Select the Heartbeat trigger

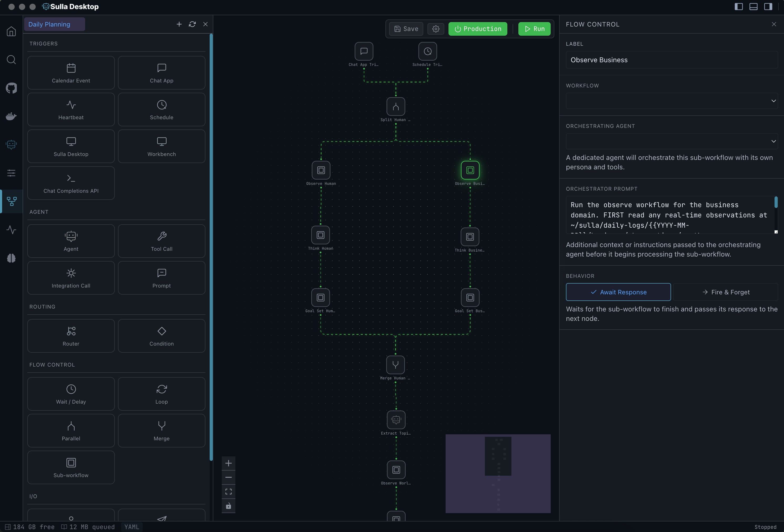(x=71, y=109)
